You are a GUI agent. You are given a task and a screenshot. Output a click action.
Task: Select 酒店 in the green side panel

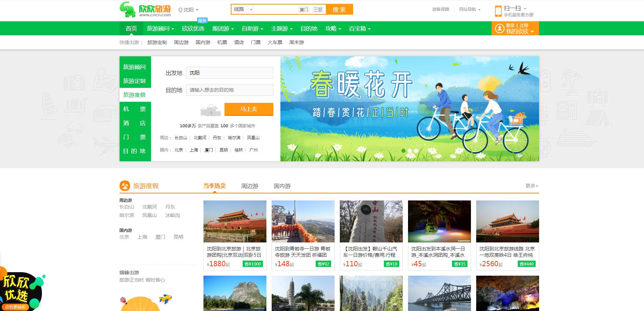tap(135, 123)
